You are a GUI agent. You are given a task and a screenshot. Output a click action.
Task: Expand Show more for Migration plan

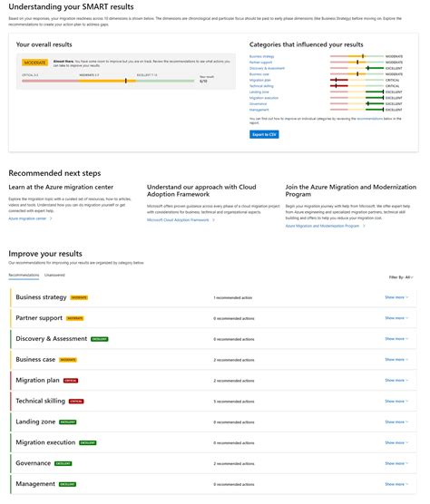tap(396, 380)
